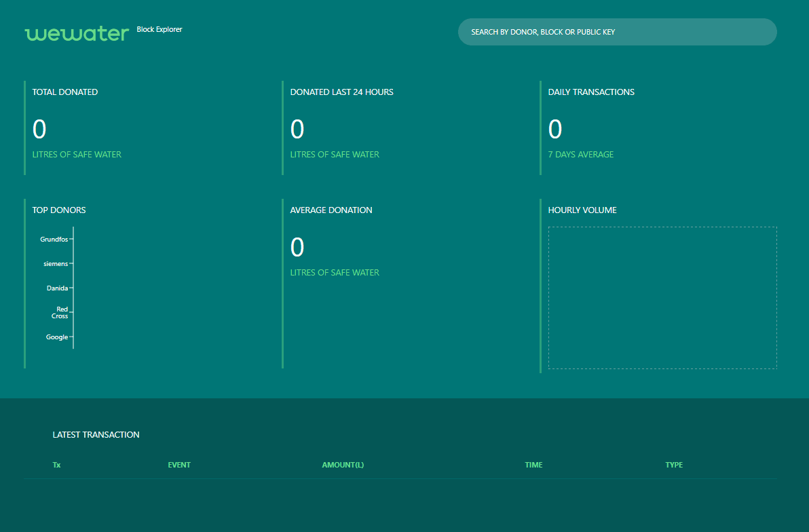Image resolution: width=809 pixels, height=532 pixels.
Task: Click the Total Donated value 0
Action: point(39,129)
